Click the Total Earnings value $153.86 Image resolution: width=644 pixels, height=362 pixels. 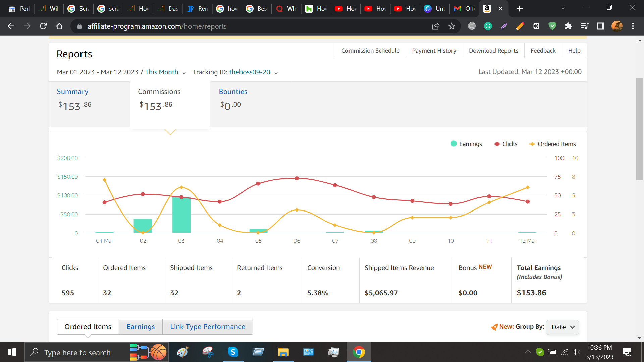(531, 293)
